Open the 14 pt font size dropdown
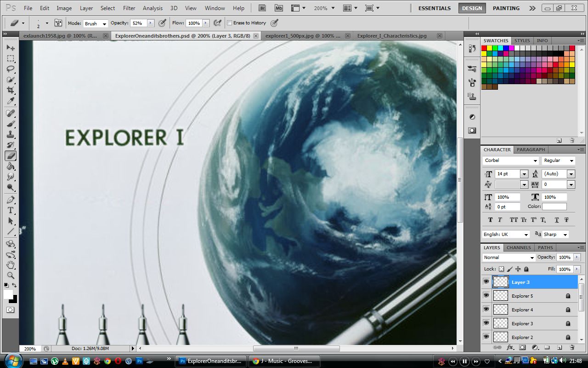This screenshot has width=588, height=368. click(524, 174)
